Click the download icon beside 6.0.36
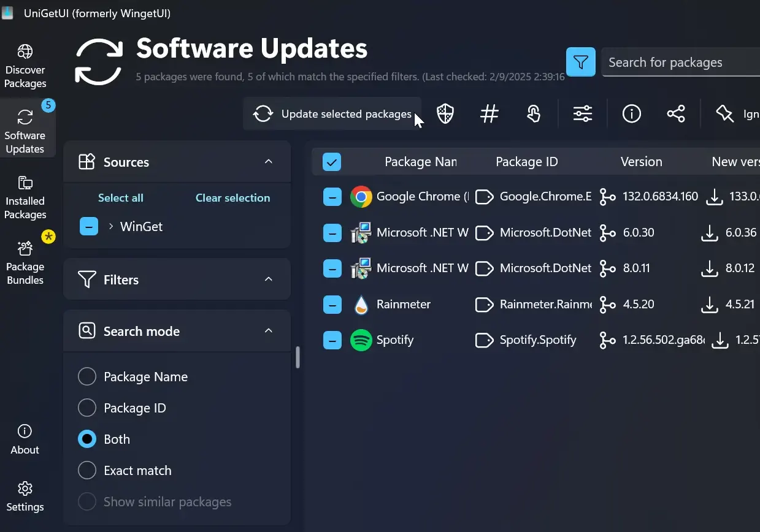Screen dimensions: 760x532 click(x=710, y=233)
